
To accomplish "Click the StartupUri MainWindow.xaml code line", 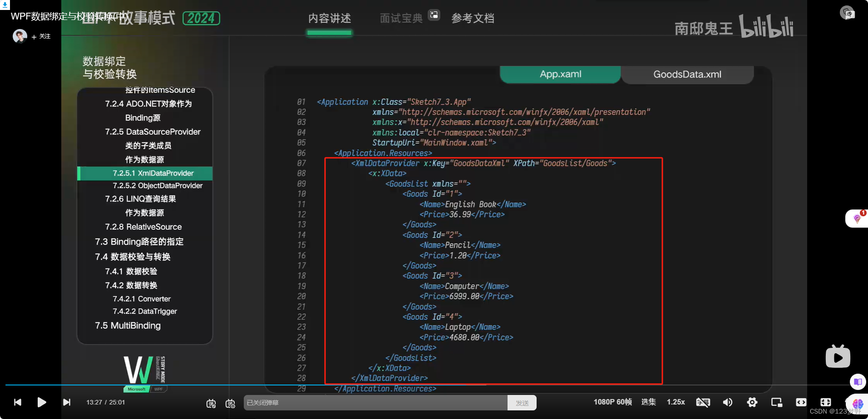I will (x=434, y=143).
